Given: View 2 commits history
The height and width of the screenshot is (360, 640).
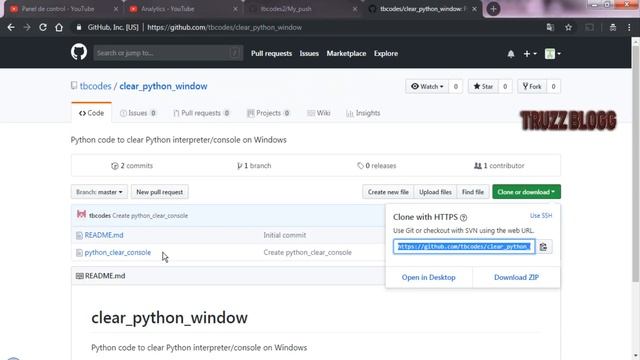Looking at the screenshot, I should coord(132,166).
